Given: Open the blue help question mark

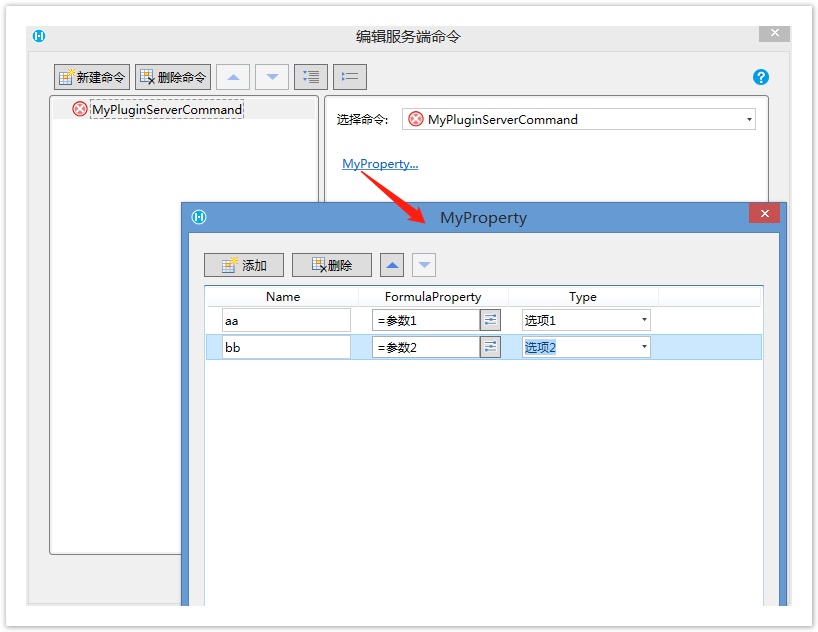Looking at the screenshot, I should tap(761, 77).
